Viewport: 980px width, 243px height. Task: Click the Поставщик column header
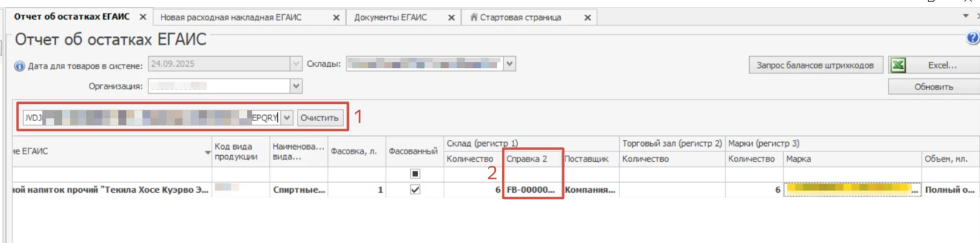tap(590, 159)
